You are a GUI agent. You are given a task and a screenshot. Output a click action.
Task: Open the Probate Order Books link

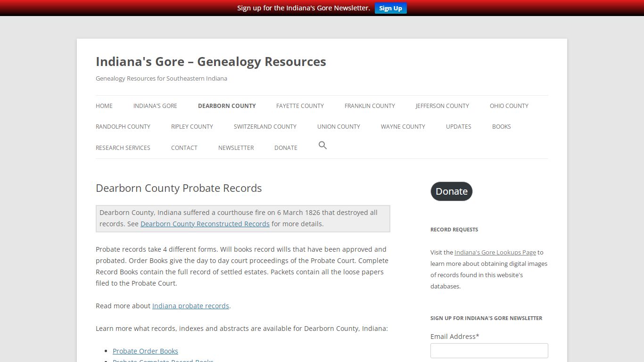(x=145, y=351)
